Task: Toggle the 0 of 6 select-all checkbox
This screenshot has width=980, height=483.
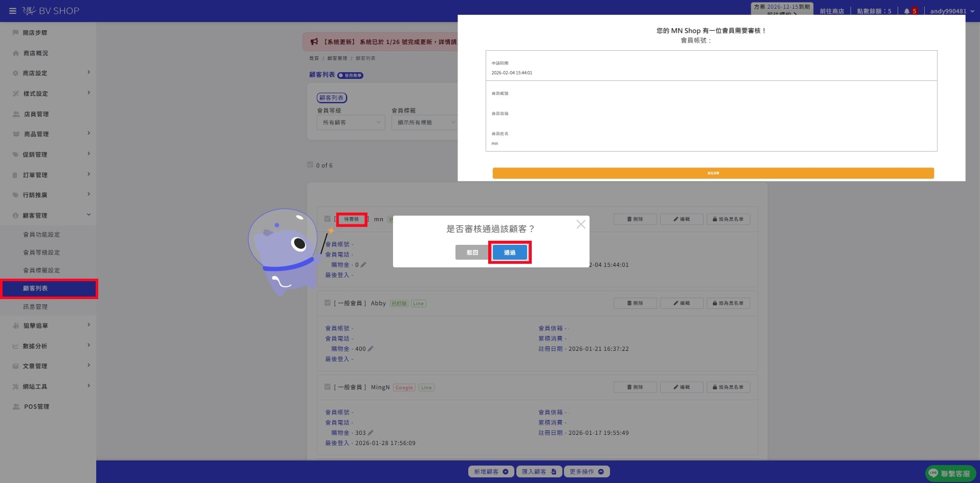Action: click(310, 165)
